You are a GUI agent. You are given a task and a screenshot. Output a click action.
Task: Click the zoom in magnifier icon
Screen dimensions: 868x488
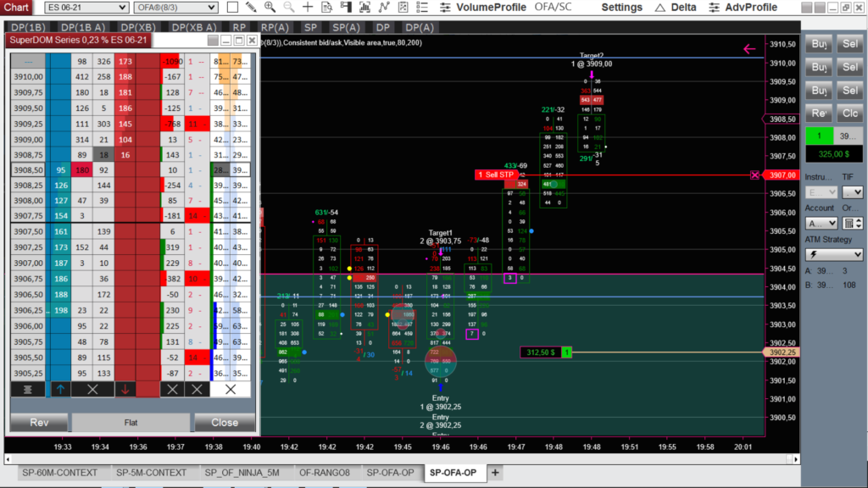point(270,7)
